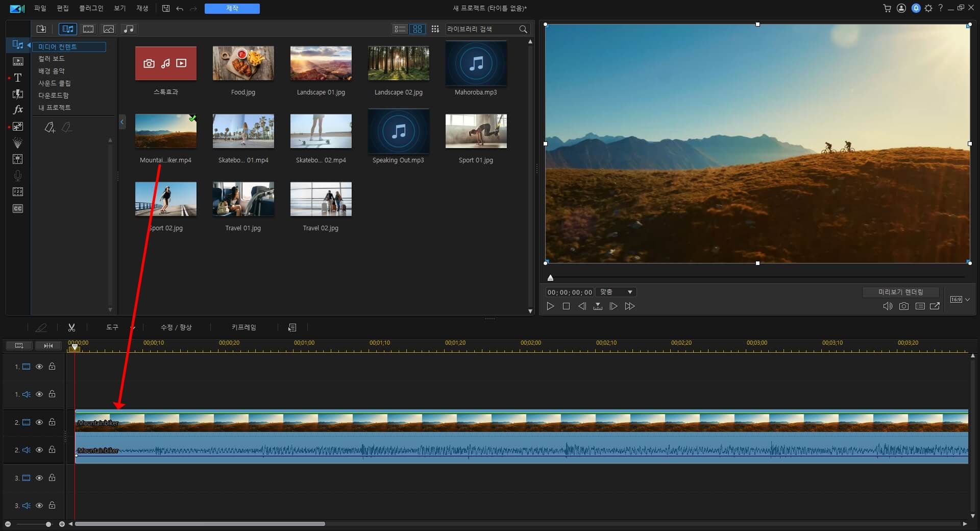Open the 재생 menu
The height and width of the screenshot is (531, 980).
tap(142, 8)
